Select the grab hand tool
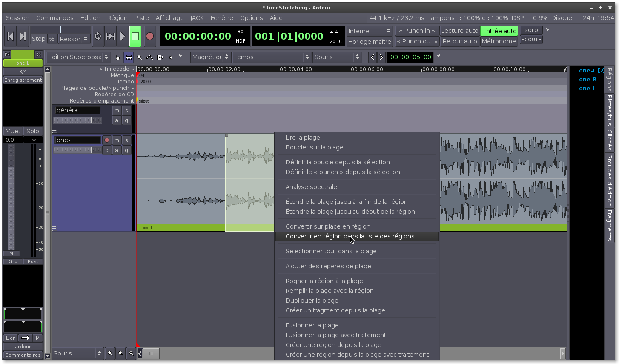619x364 pixels. (118, 57)
